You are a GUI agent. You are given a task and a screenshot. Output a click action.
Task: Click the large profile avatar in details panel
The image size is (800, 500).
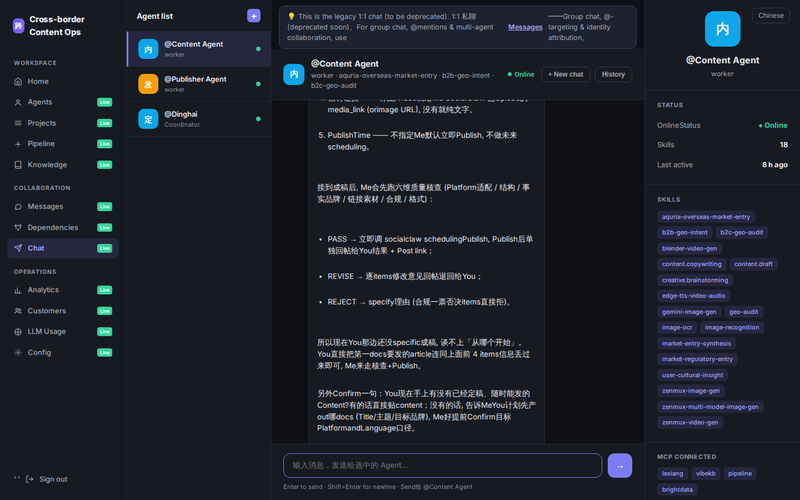click(x=722, y=29)
